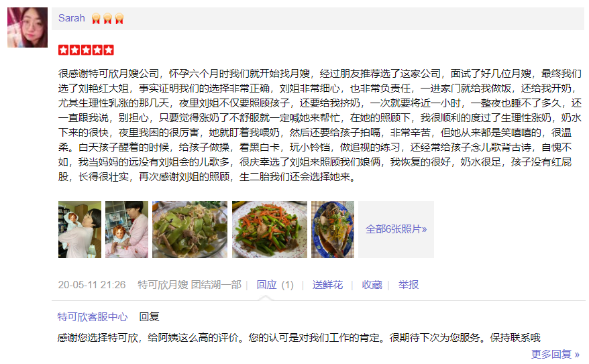This screenshot has width=589, height=364.
Task: Open the green beans noodle dish photo
Action: [190, 229]
